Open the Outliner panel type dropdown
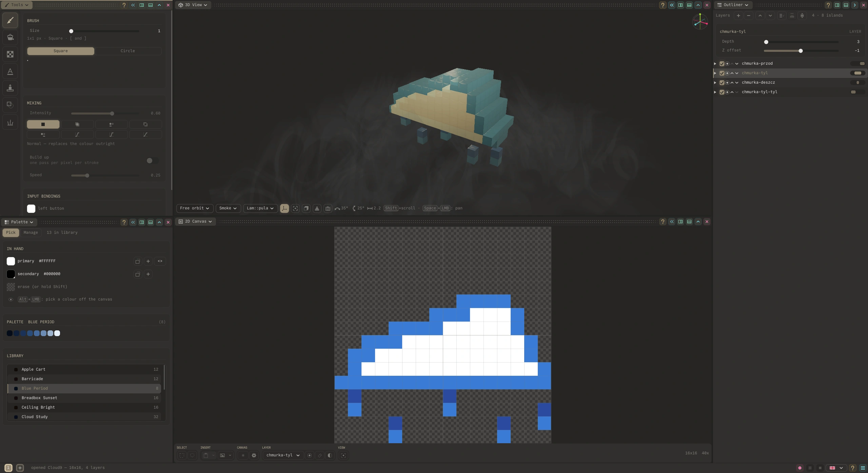Viewport: 868px width, 473px height. tap(733, 5)
